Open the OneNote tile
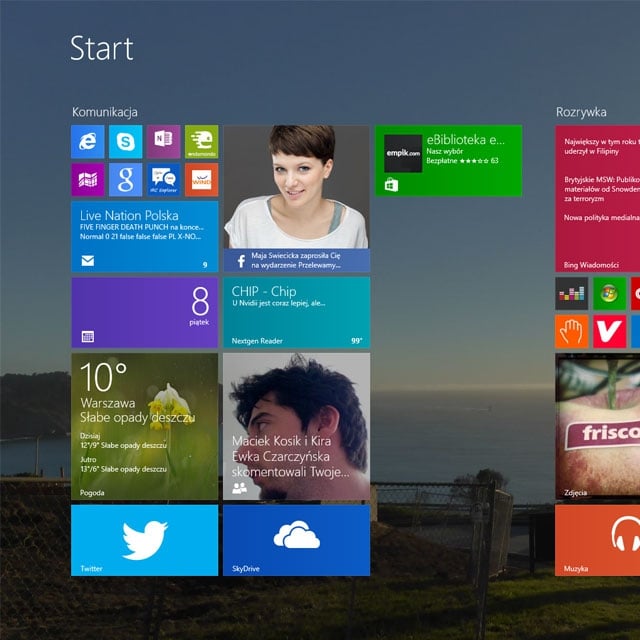The width and height of the screenshot is (640, 640). tap(164, 142)
